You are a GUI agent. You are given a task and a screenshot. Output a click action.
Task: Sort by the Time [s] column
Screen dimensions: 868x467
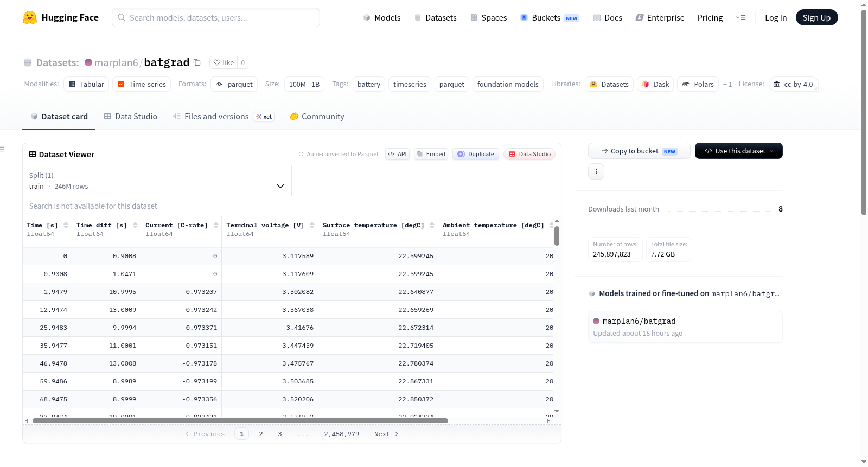(x=66, y=225)
